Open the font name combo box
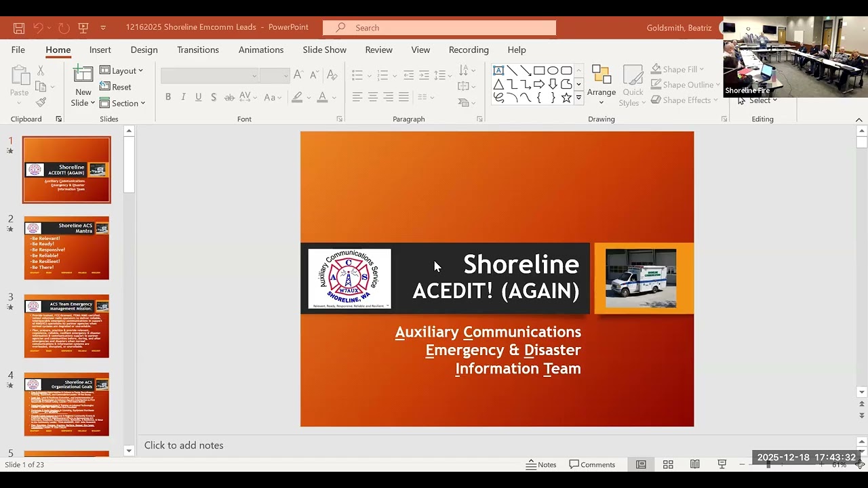Image resolution: width=868 pixels, height=488 pixels. [210, 75]
